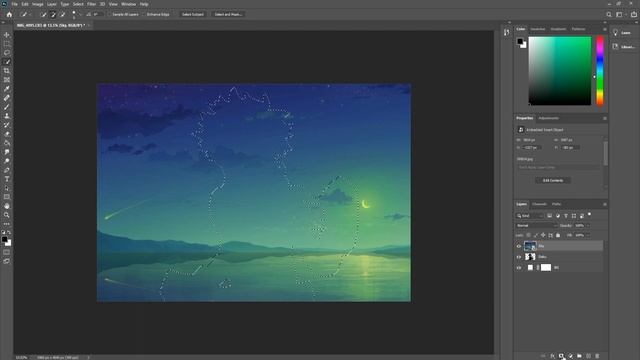Click the Delete layer trash icon

(597, 356)
